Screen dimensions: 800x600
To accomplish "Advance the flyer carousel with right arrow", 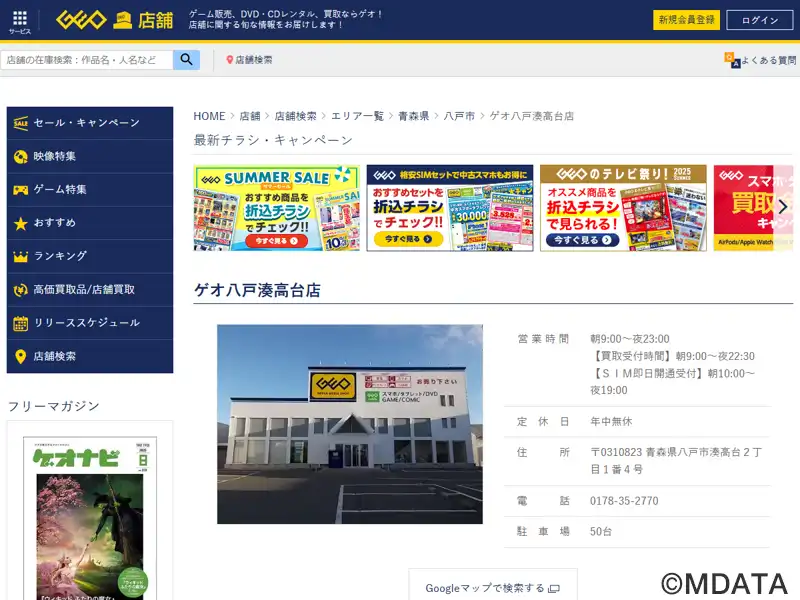I will click(783, 207).
